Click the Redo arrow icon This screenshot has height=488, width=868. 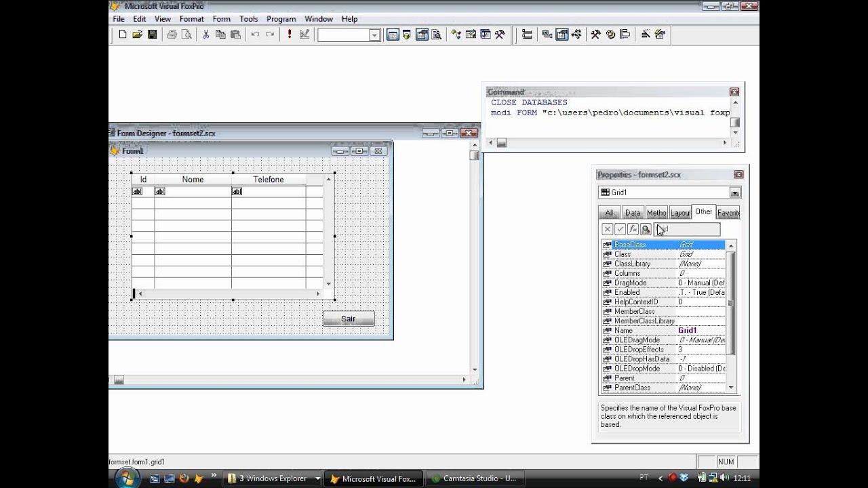270,35
